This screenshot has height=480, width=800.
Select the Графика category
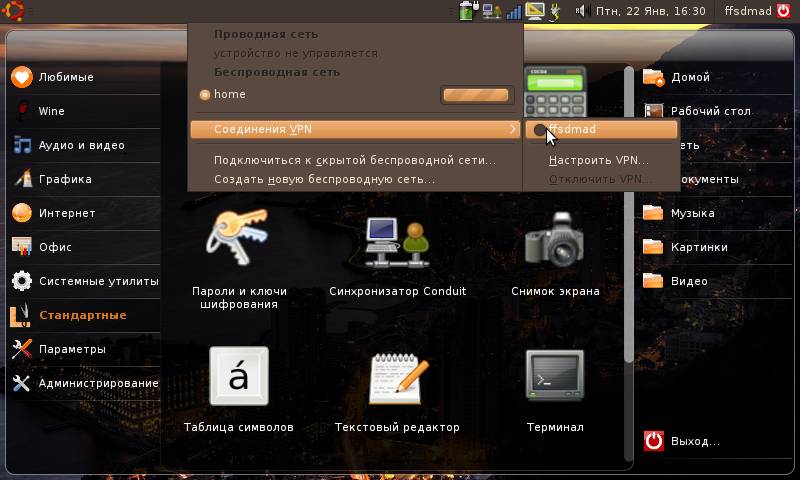point(84,180)
